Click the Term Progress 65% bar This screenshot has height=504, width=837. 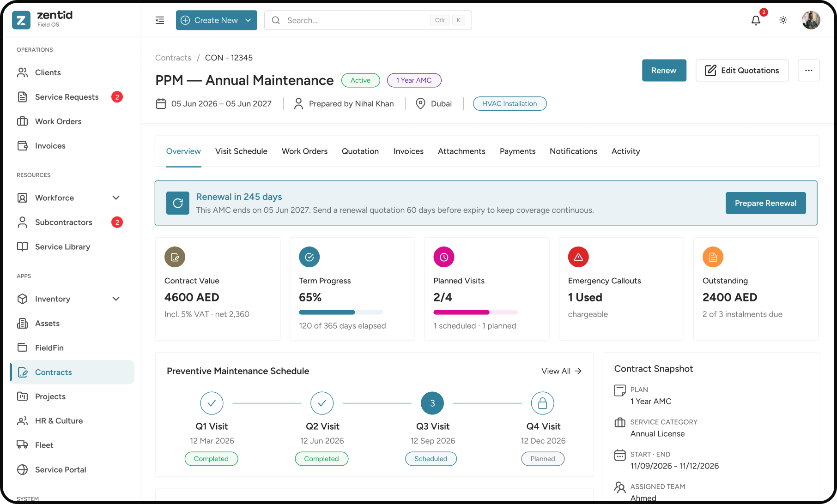341,312
